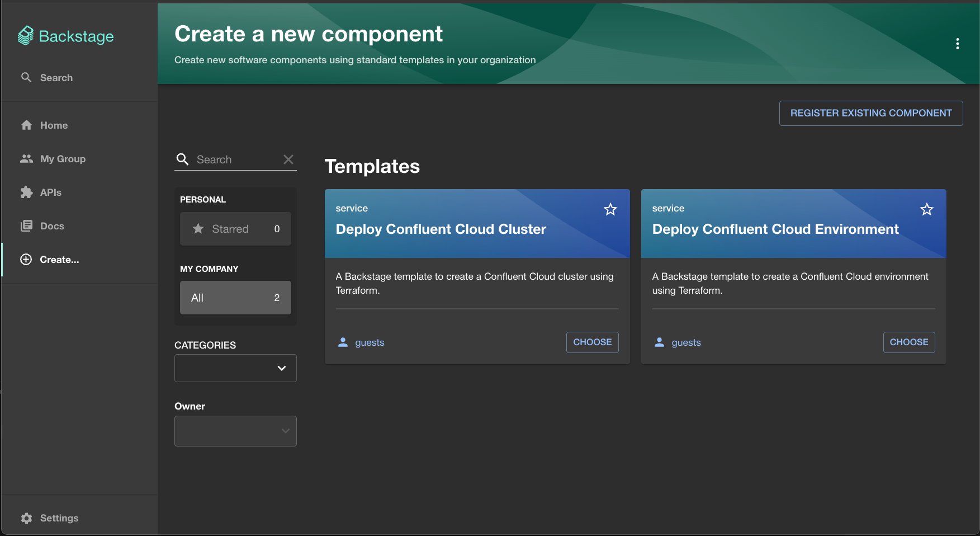Click the sidebar magnifier icon
The image size is (980, 536).
(x=26, y=77)
